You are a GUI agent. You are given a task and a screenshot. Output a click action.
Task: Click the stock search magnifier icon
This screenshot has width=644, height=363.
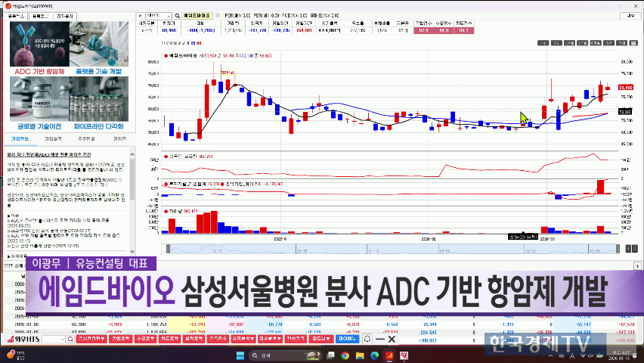(x=177, y=15)
